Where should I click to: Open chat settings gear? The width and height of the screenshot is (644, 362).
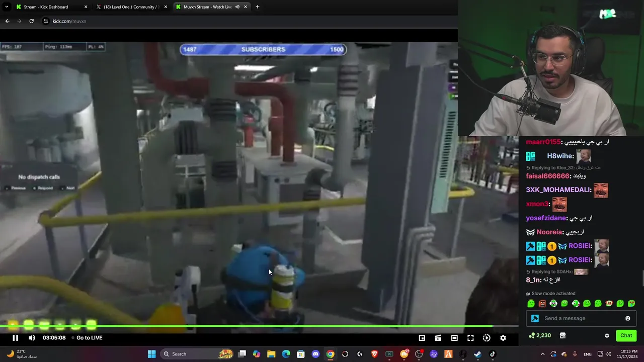click(607, 336)
